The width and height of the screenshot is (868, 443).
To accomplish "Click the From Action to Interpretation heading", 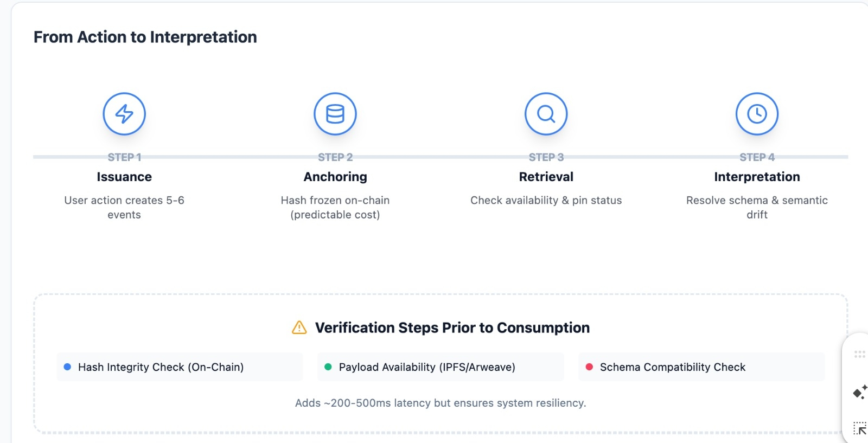I will (145, 37).
